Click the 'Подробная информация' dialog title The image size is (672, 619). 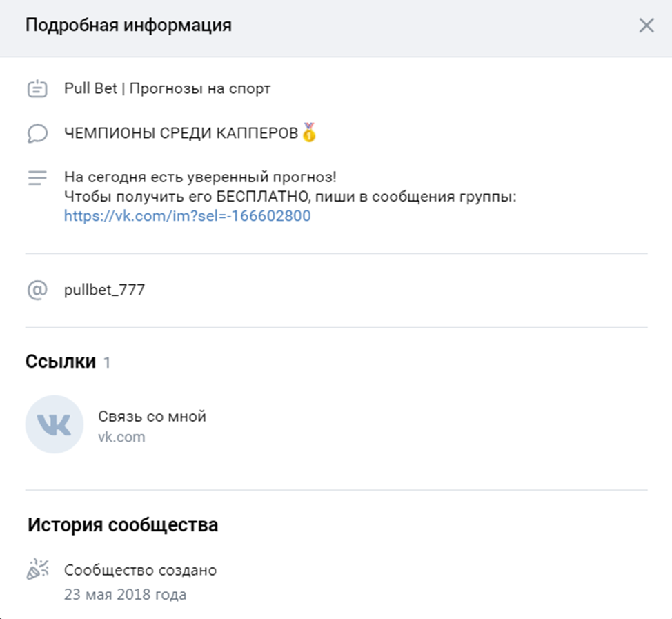coord(128,26)
